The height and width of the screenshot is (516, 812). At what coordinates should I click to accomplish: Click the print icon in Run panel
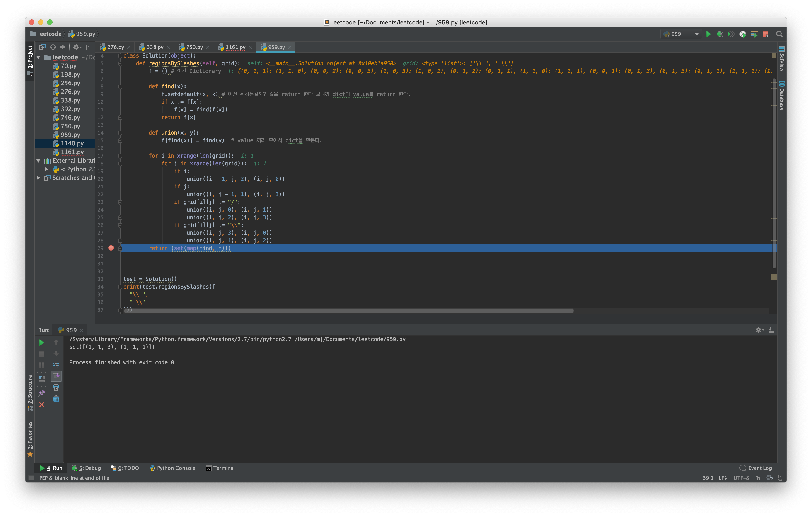56,388
